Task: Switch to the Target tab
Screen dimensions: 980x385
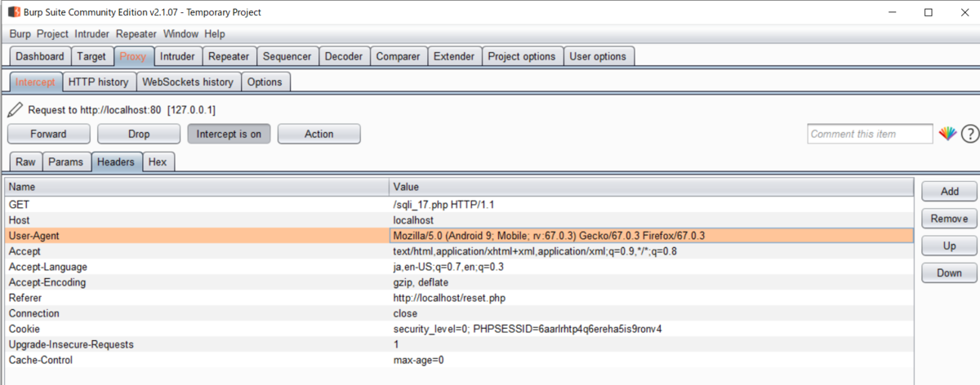Action: (91, 56)
